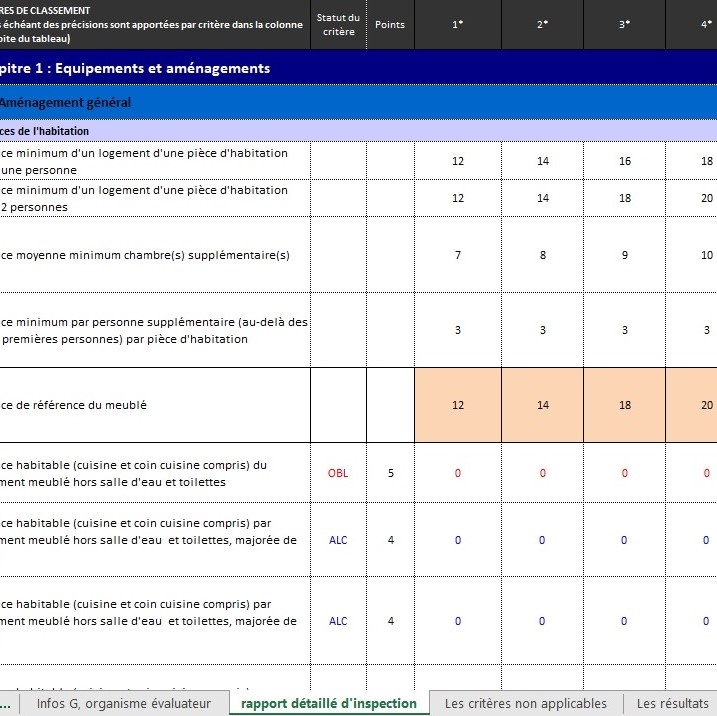The height and width of the screenshot is (716, 717).
Task: Select the 'rapport détaillé d'inspection' sheet tab
Action: coord(329,703)
